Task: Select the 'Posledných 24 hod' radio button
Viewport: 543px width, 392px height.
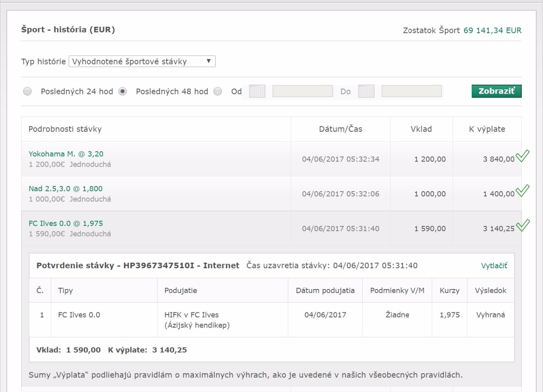Action: pos(28,92)
